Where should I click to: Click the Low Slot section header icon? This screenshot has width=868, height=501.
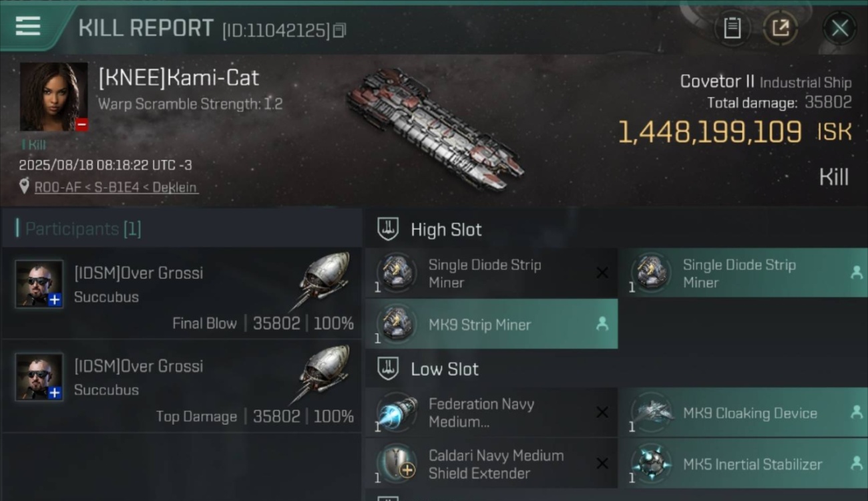[388, 369]
